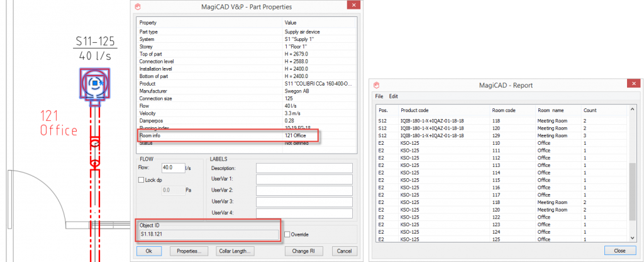
Task: Select the Part type row 'Supply air device'
Action: pyautogui.click(x=247, y=31)
